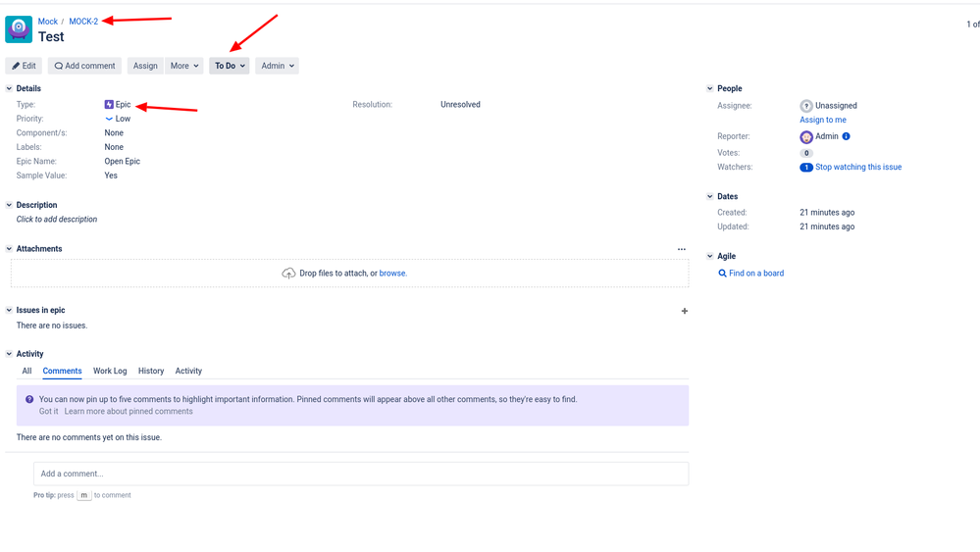The image size is (980, 552).
Task: Switch to the History tab
Action: coord(151,371)
